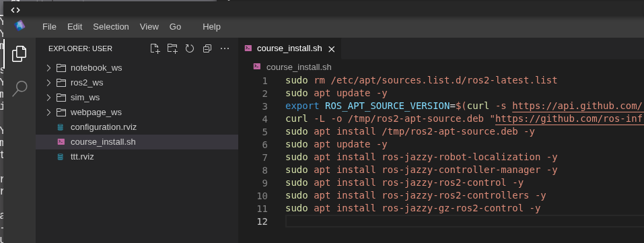Open the Search view in activity bar
This screenshot has width=644, height=243.
(20, 88)
